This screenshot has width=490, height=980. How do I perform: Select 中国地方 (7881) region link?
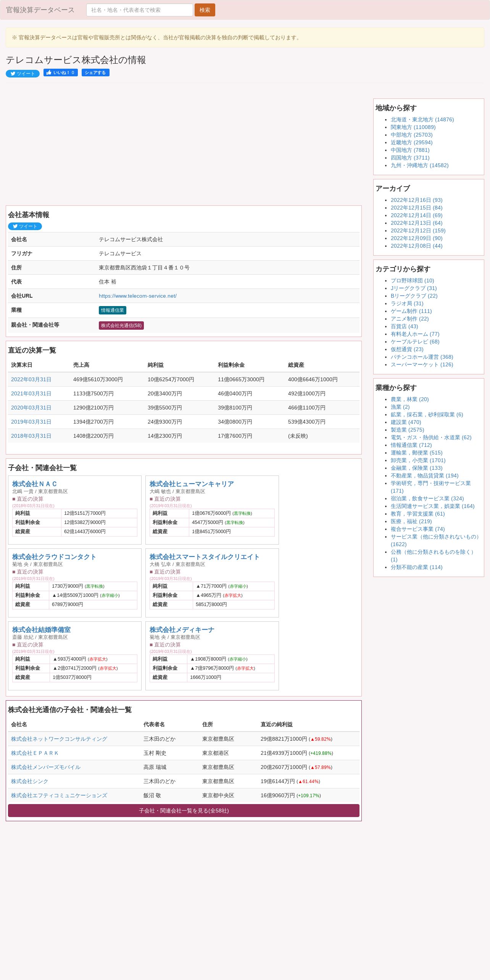pyautogui.click(x=410, y=150)
